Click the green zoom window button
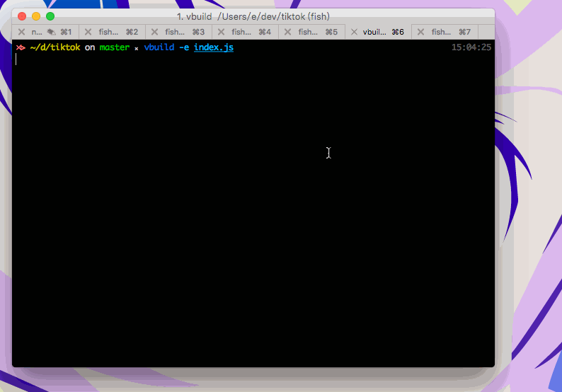The width and height of the screenshot is (562, 392). click(50, 16)
